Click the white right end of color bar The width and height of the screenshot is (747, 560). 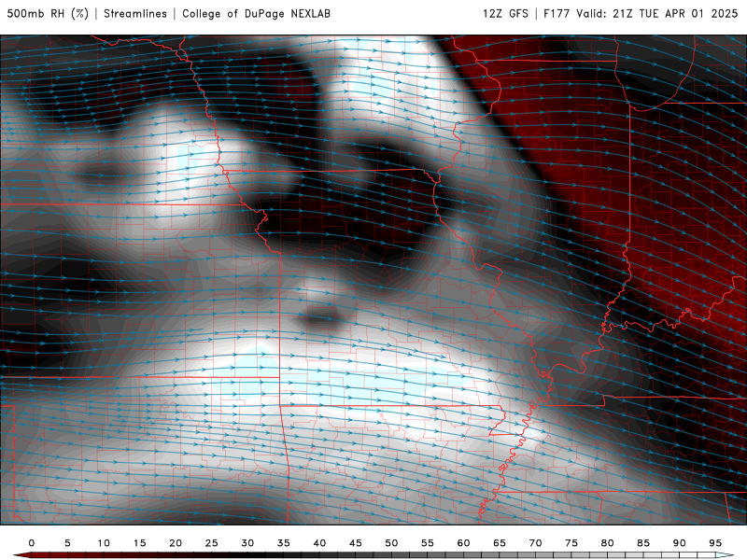tap(725, 555)
